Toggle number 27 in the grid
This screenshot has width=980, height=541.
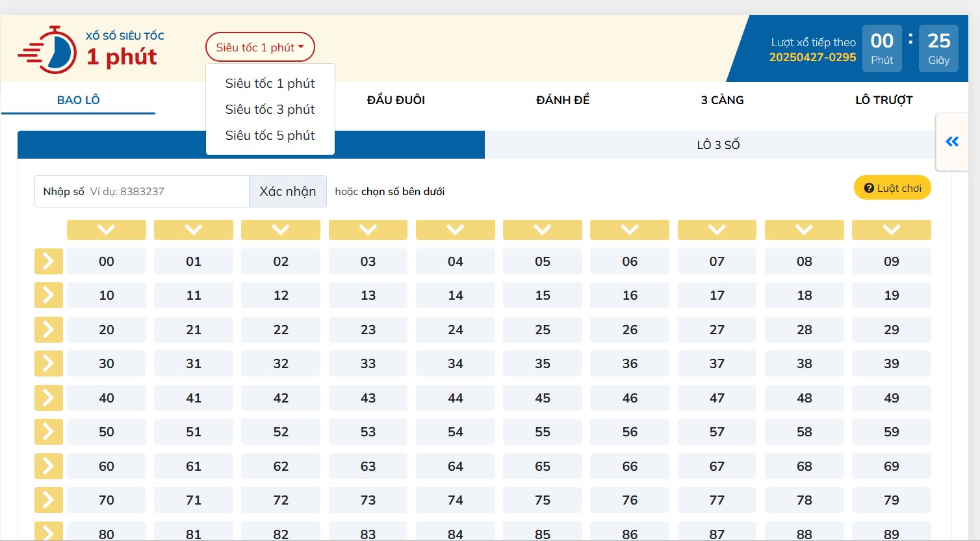click(717, 330)
